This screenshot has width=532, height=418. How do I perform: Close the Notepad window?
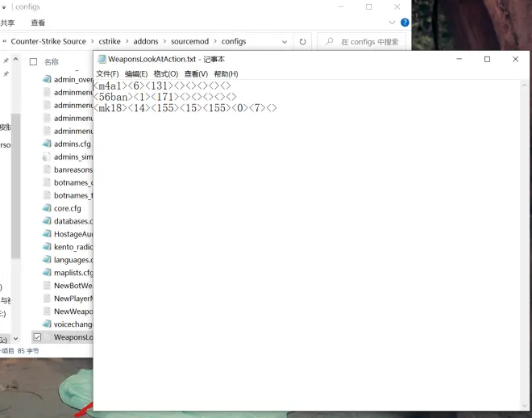pos(515,59)
